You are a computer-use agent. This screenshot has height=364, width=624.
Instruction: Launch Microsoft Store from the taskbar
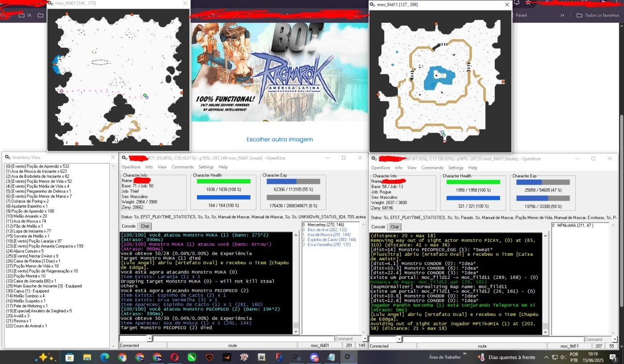(x=70, y=357)
